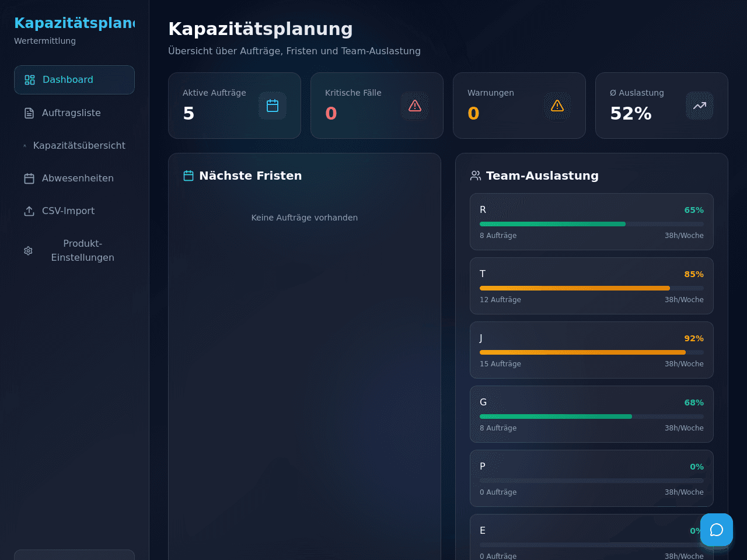Viewport: 747px width, 560px height.
Task: Click 'Keine Aufträge vorhanden' message
Action: click(305, 218)
